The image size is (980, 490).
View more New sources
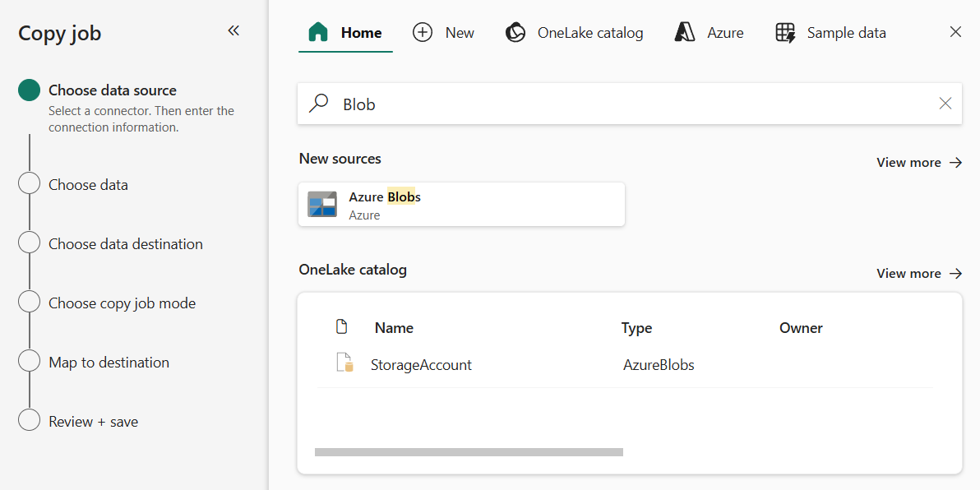click(x=919, y=163)
